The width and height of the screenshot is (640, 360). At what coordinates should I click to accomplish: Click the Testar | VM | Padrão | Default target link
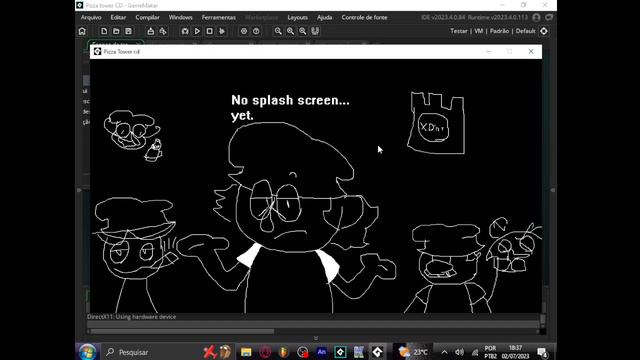(493, 31)
